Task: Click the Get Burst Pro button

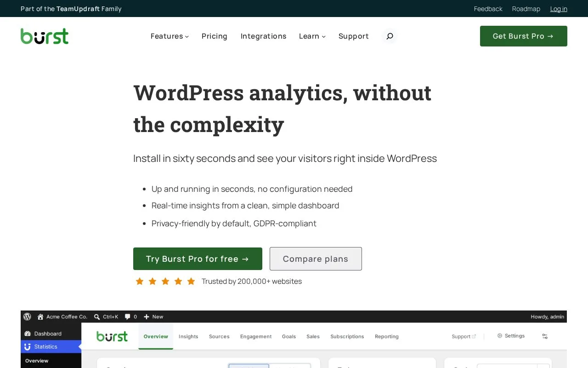Action: coord(524,36)
